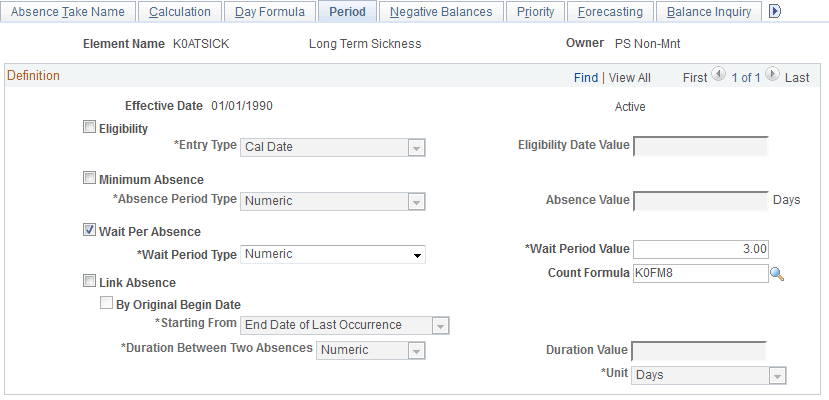Go to next row arrow icon
Viewport: 829px width, 400px height.
tap(771, 77)
